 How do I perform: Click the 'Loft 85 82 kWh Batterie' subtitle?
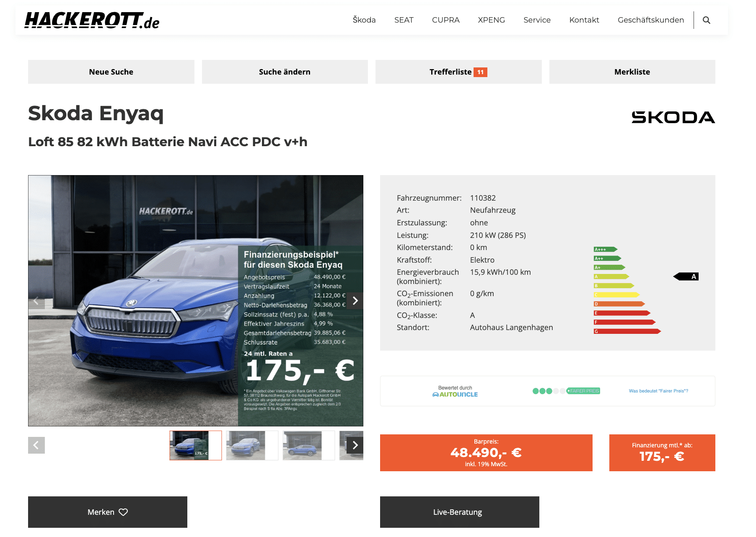[x=168, y=142]
